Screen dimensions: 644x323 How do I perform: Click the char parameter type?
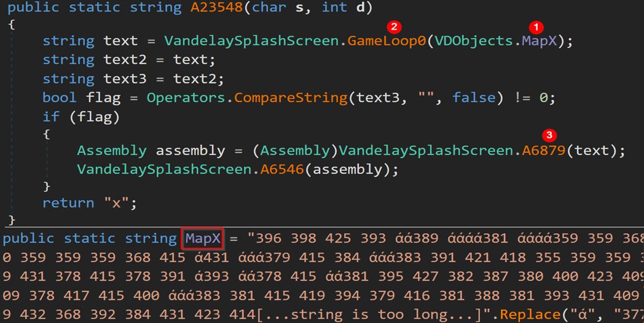pyautogui.click(x=269, y=7)
